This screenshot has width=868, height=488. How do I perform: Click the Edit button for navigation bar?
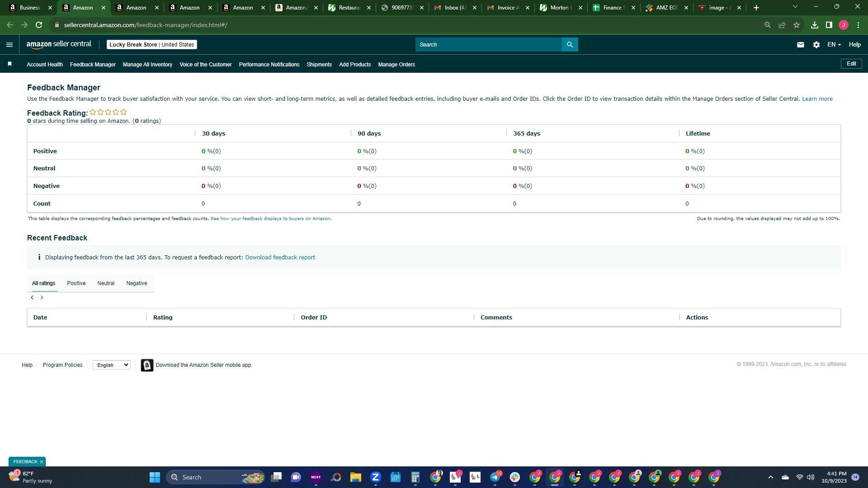851,64
